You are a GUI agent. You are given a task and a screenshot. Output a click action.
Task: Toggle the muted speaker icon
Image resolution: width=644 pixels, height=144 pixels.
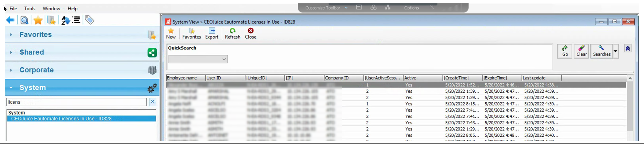pyautogui.click(x=432, y=7)
